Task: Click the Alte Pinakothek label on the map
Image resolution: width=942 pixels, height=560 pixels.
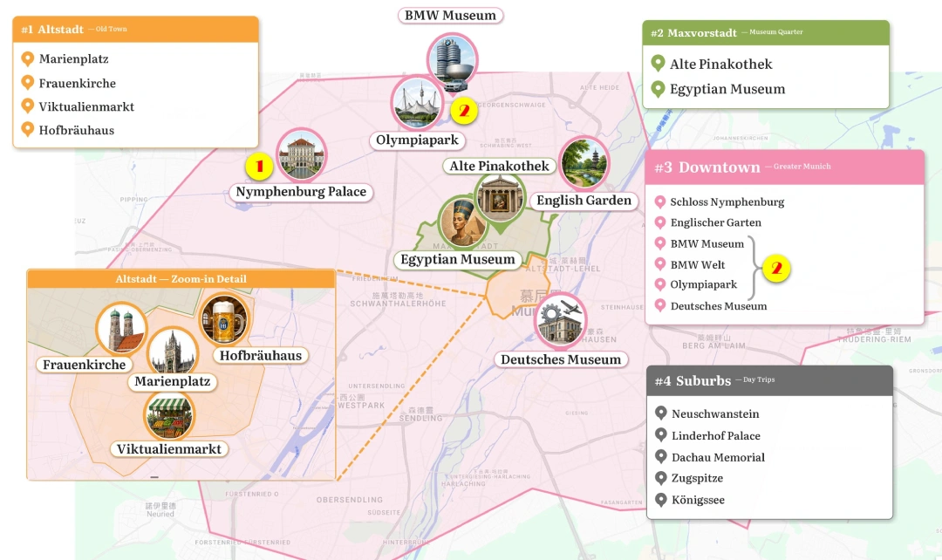Action: [499, 166]
